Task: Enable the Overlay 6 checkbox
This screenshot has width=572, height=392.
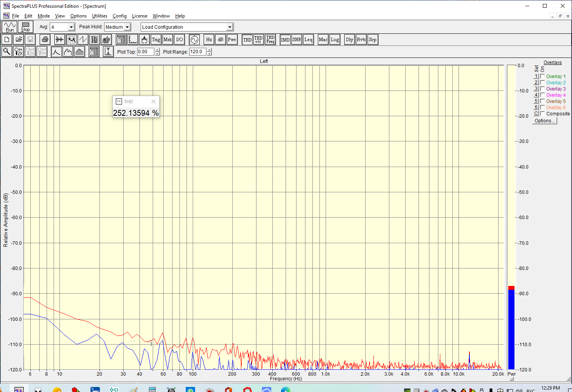Action: pos(543,108)
